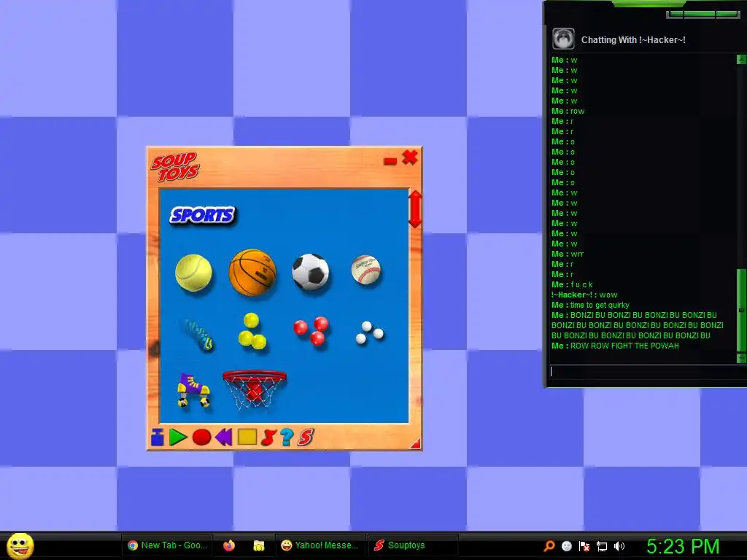This screenshot has width=747, height=560.
Task: Click the 'Me : row' chat line
Action: point(568,111)
